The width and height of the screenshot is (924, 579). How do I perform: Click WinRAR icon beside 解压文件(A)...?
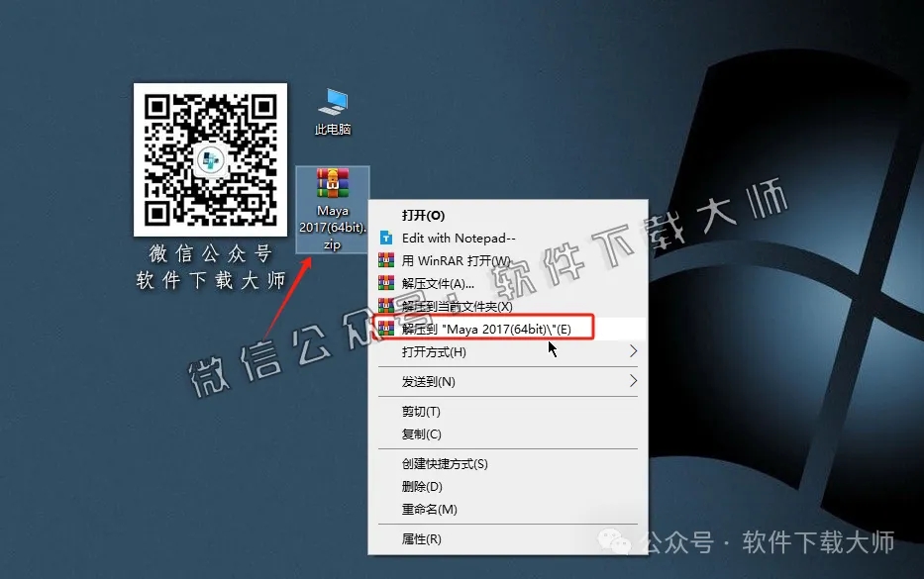click(386, 283)
